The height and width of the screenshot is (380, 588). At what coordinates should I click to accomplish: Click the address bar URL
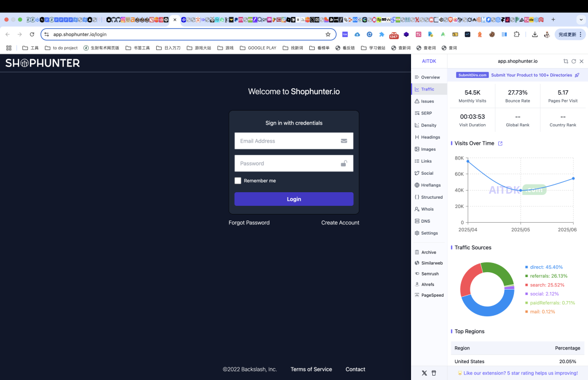[x=80, y=34]
